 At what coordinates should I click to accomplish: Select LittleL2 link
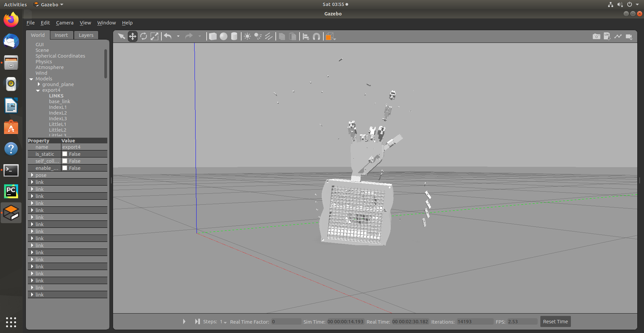click(x=57, y=130)
